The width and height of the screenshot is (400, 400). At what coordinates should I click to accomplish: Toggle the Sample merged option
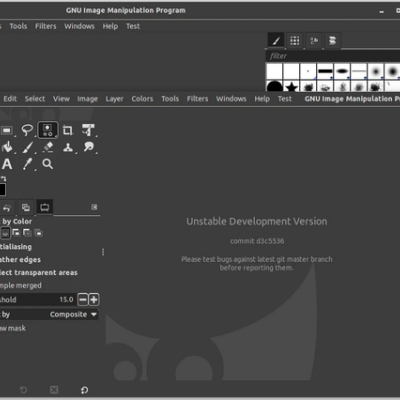tap(21, 286)
